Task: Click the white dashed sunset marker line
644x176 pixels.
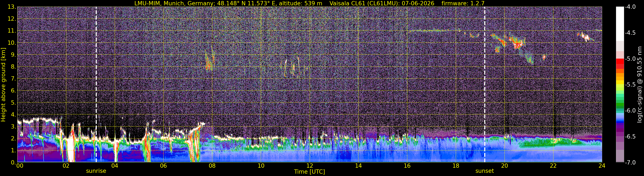Action: [x=485, y=85]
